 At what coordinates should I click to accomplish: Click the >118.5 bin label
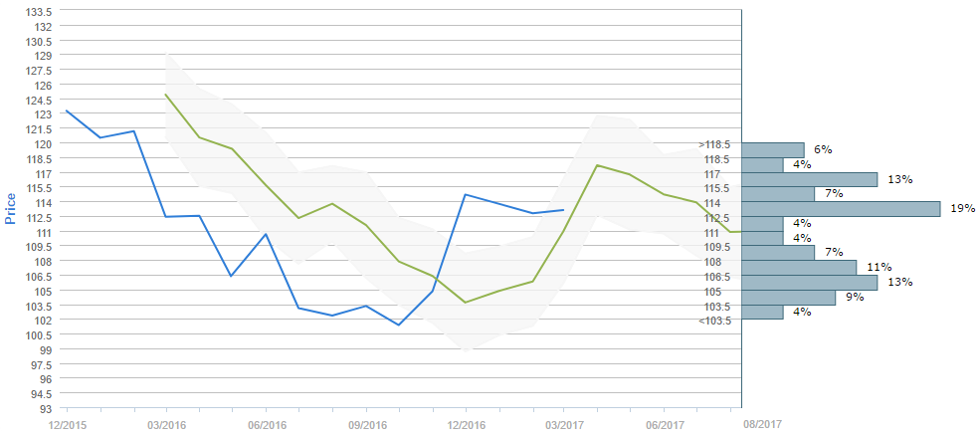[714, 144]
